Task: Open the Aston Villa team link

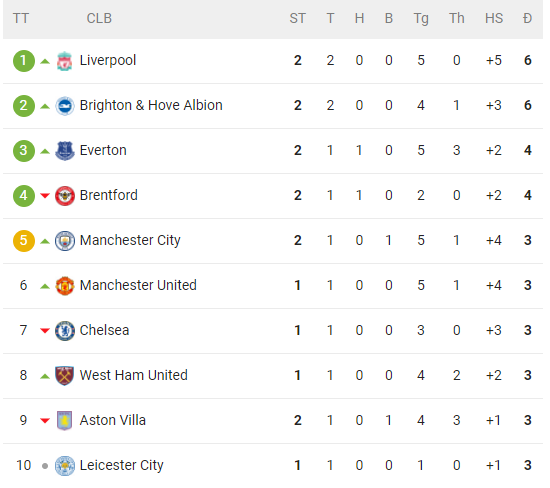Action: pos(112,420)
